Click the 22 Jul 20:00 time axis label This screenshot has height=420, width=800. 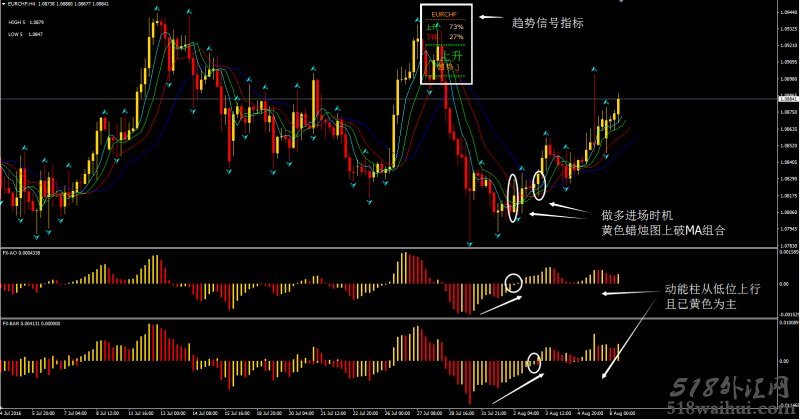(x=365, y=413)
